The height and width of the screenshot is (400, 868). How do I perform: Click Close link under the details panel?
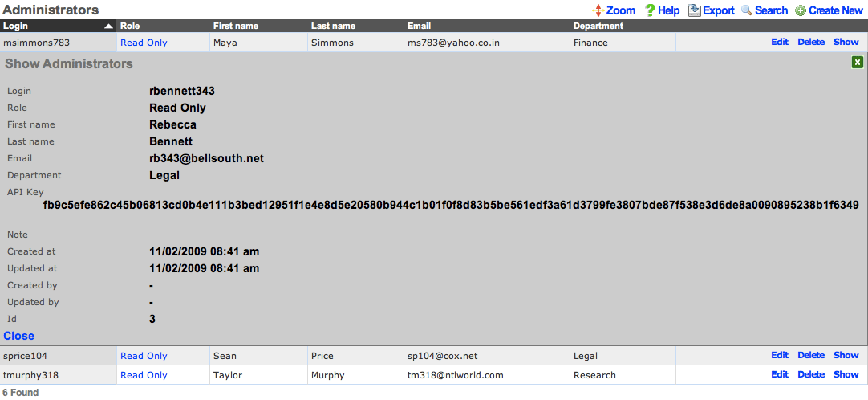(x=19, y=336)
